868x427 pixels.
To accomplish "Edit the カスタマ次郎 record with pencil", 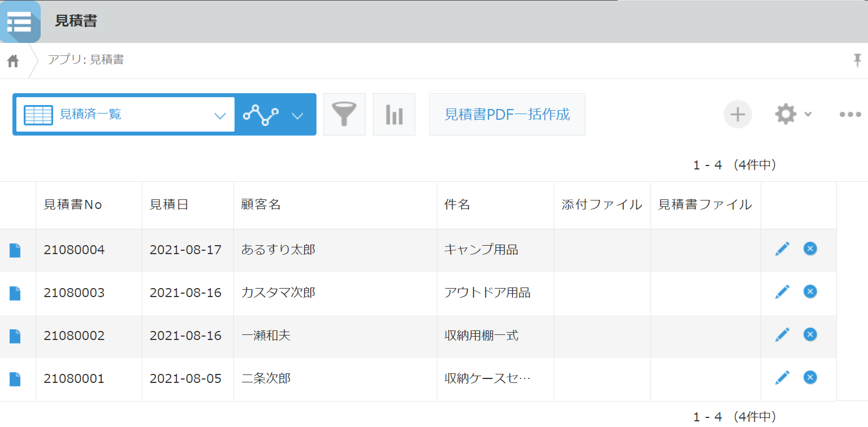I will click(x=782, y=291).
